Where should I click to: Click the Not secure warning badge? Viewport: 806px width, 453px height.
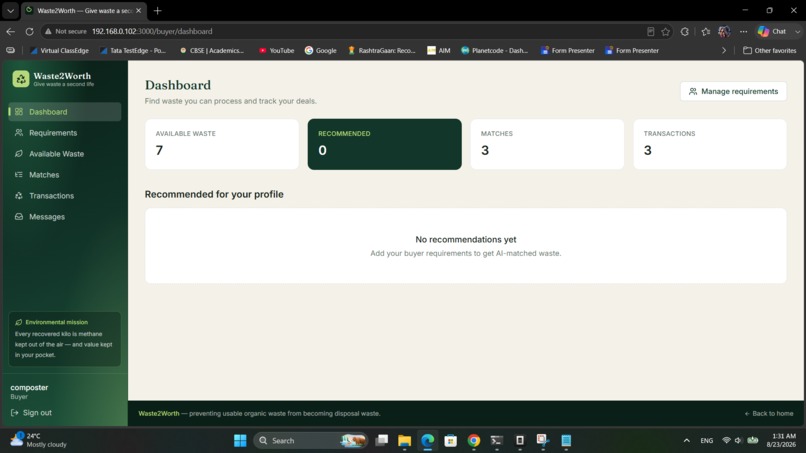click(66, 31)
